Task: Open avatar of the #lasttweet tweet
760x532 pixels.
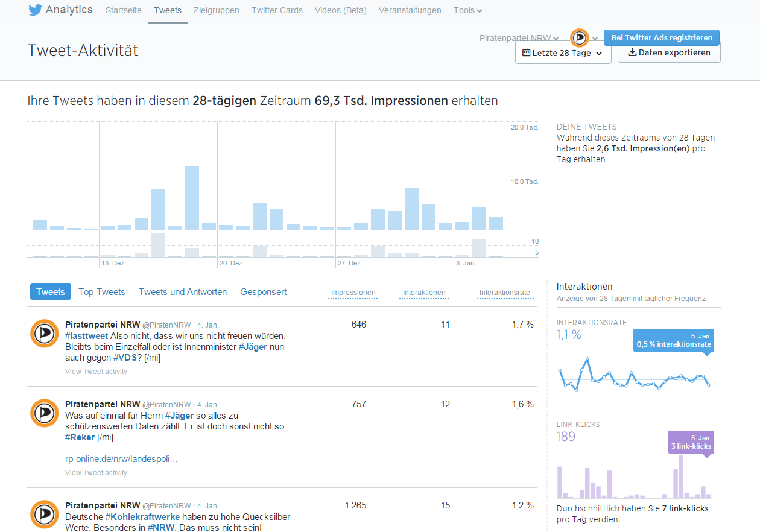Action: [45, 334]
